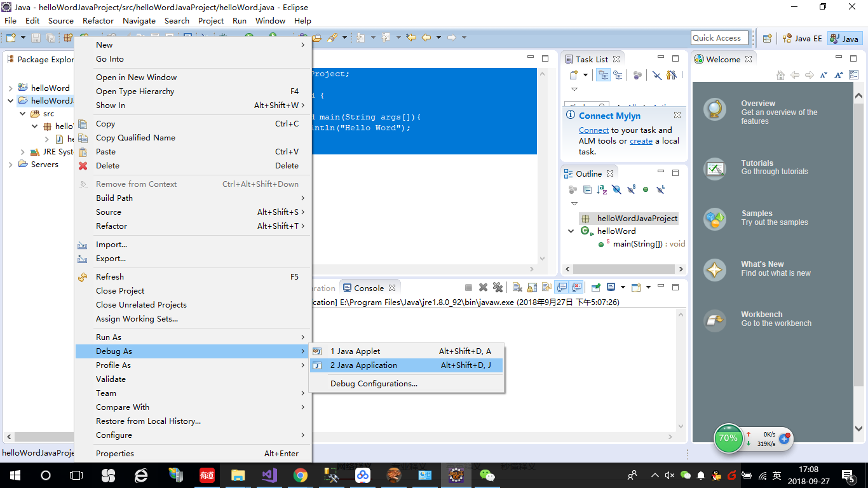
Task: Open the Run As submenu entry
Action: (x=193, y=337)
